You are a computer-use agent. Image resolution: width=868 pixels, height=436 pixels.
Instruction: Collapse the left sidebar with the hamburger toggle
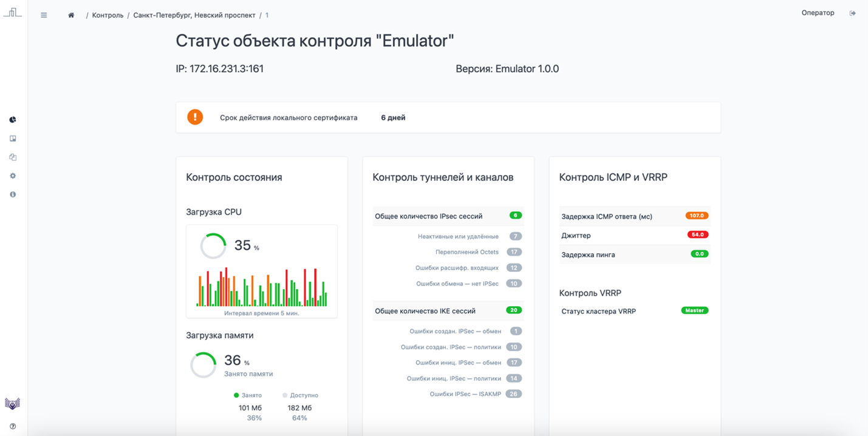(43, 15)
